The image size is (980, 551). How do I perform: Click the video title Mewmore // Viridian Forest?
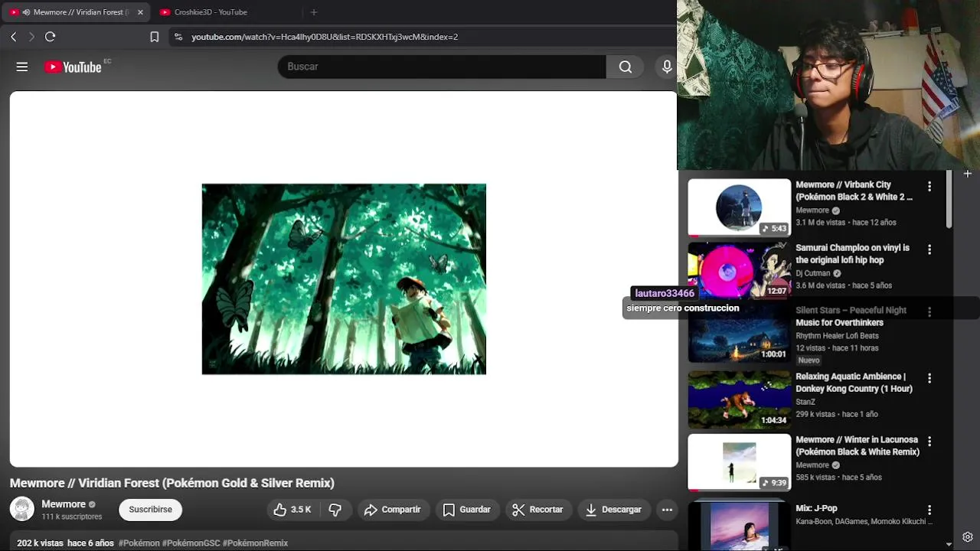[172, 483]
